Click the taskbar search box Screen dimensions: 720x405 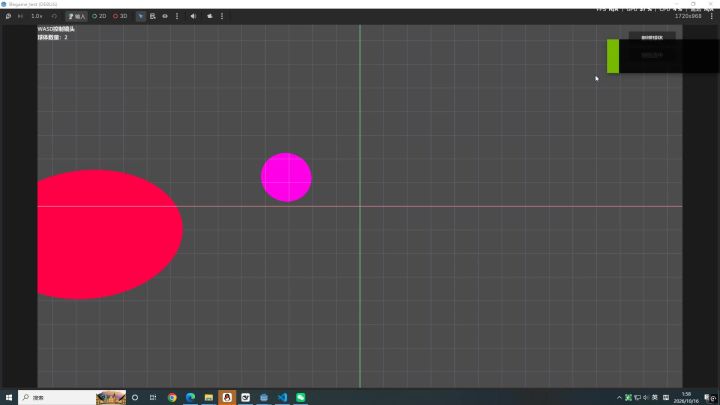(x=72, y=397)
